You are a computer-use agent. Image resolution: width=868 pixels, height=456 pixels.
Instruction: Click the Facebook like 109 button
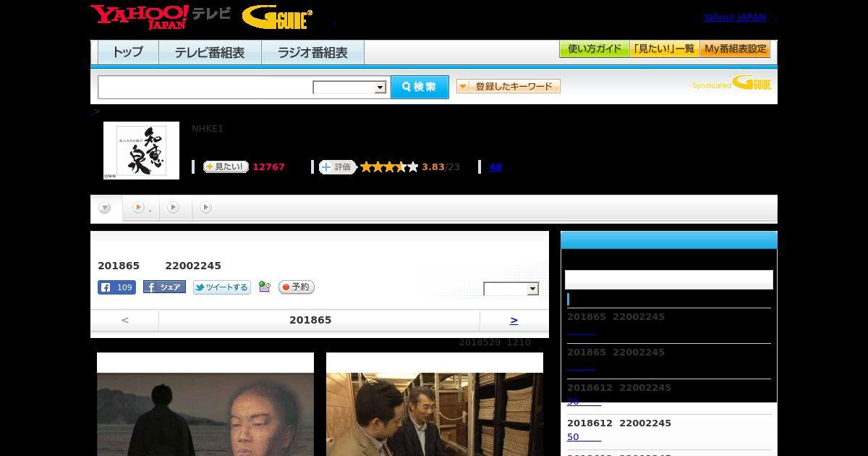pos(116,287)
